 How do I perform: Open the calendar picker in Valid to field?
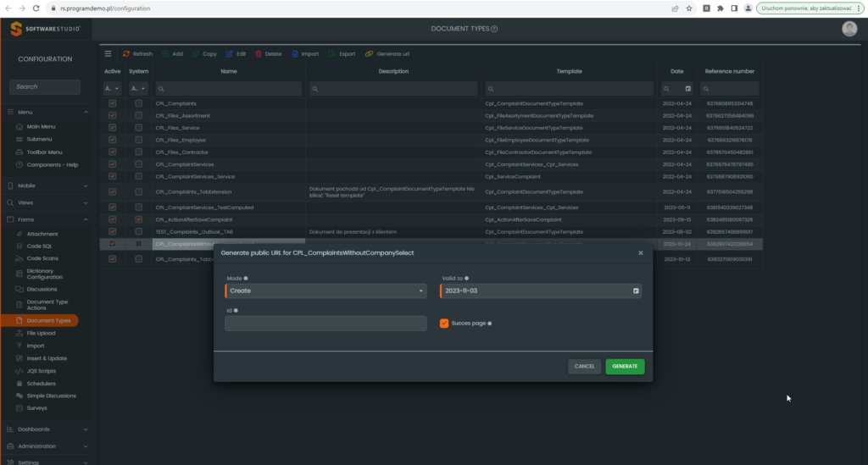point(635,291)
